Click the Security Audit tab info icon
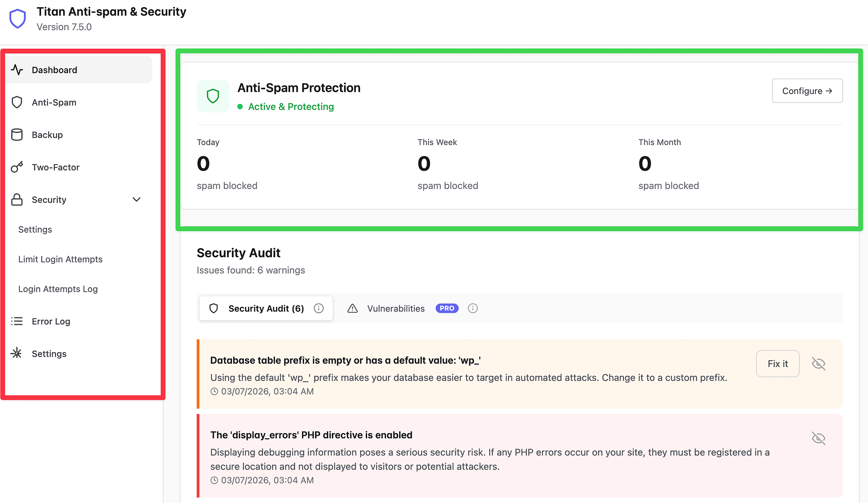The width and height of the screenshot is (868, 503). (319, 308)
